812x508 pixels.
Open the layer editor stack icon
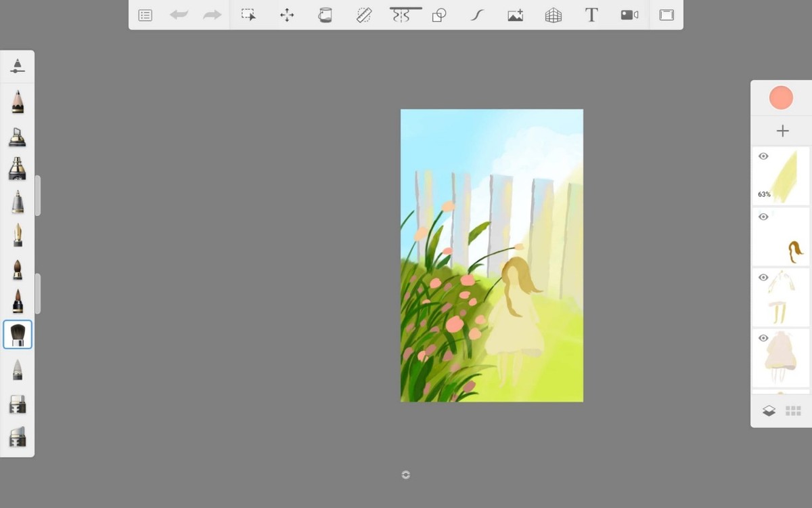(769, 411)
